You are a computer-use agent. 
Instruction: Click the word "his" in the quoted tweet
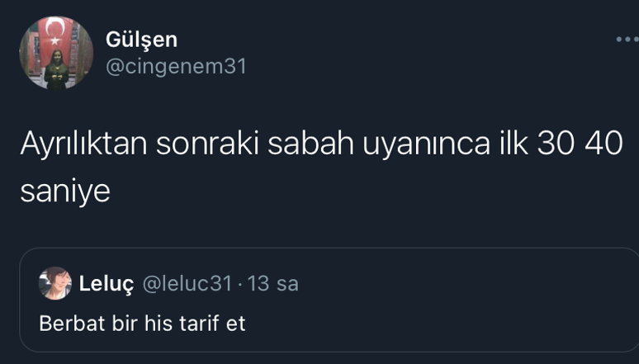(x=158, y=323)
